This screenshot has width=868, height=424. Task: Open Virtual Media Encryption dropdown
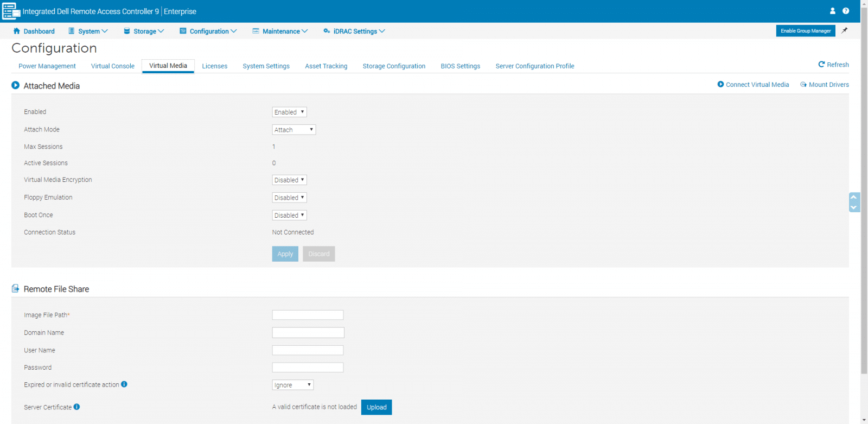(289, 180)
